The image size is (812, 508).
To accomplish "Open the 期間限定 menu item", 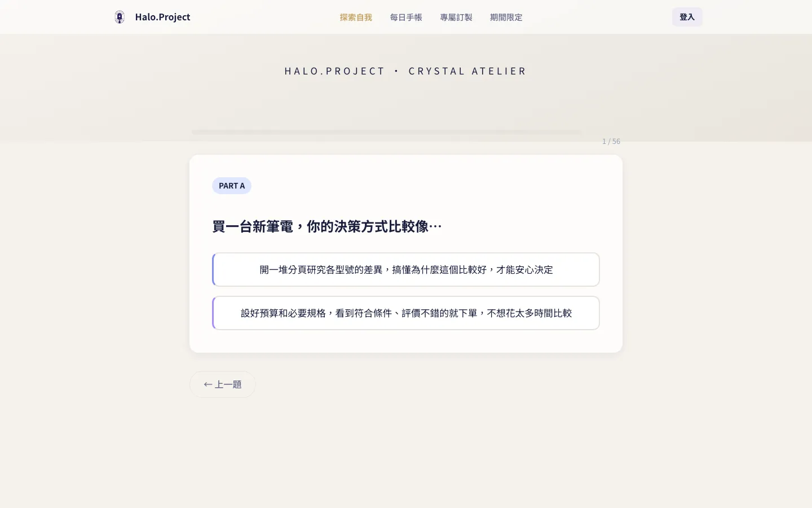I will click(x=506, y=17).
